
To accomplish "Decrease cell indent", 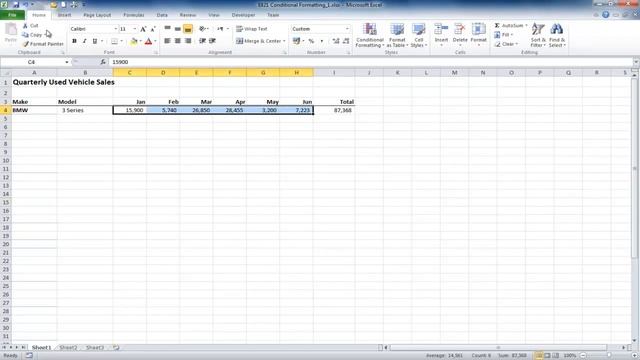I will coord(202,41).
